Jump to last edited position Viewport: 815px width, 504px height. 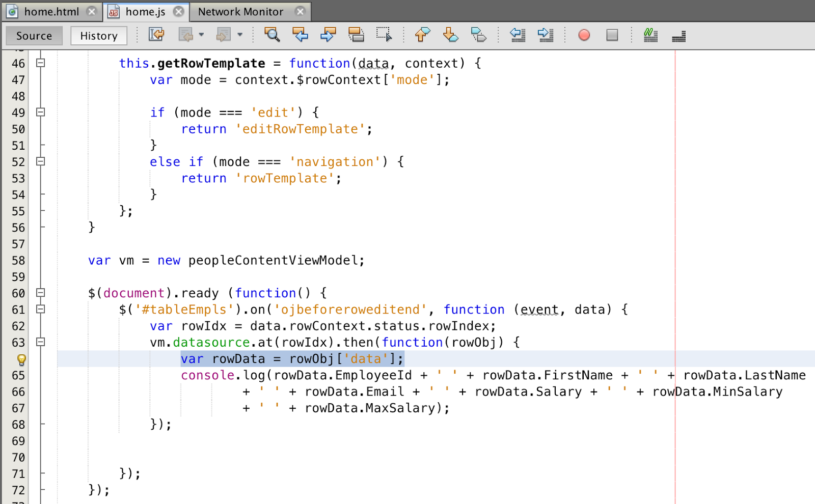156,35
